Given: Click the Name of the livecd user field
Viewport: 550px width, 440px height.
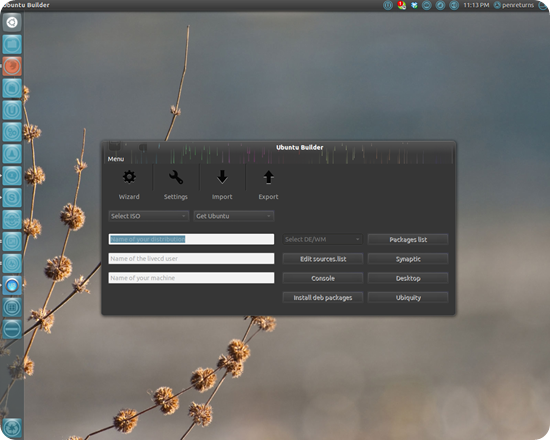Looking at the screenshot, I should point(191,259).
